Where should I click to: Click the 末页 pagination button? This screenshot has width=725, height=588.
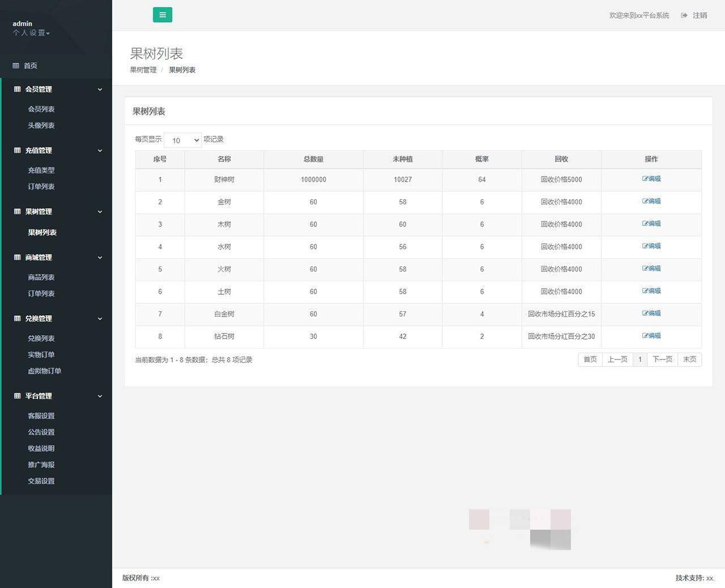pos(689,359)
